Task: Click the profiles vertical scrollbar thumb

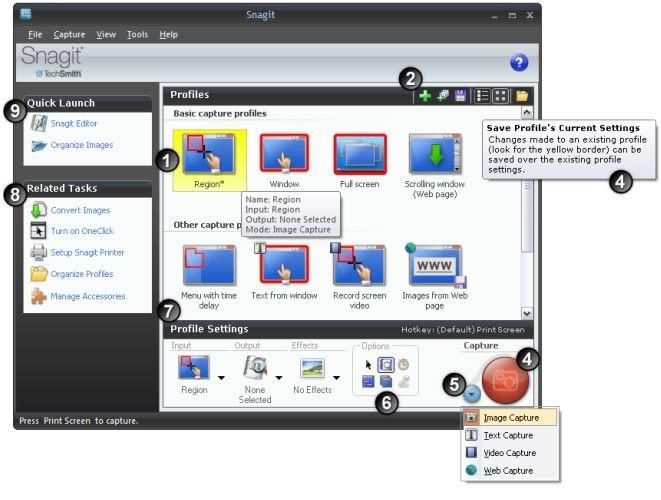Action: [527, 185]
